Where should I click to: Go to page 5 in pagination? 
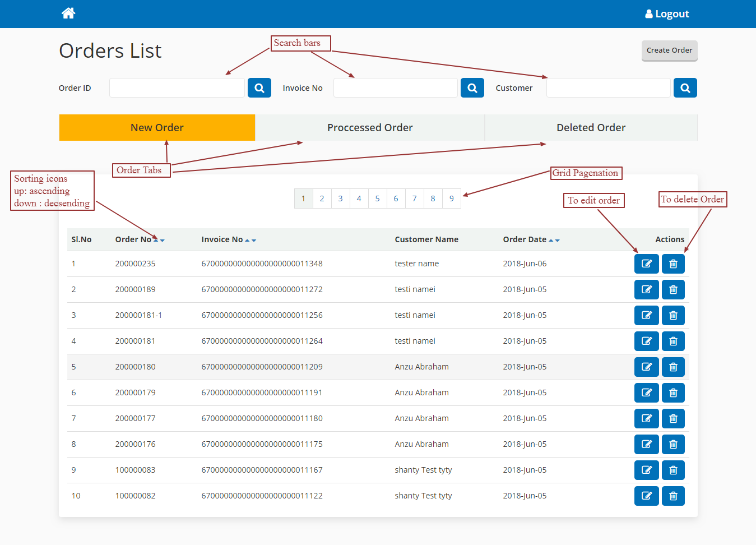(377, 198)
